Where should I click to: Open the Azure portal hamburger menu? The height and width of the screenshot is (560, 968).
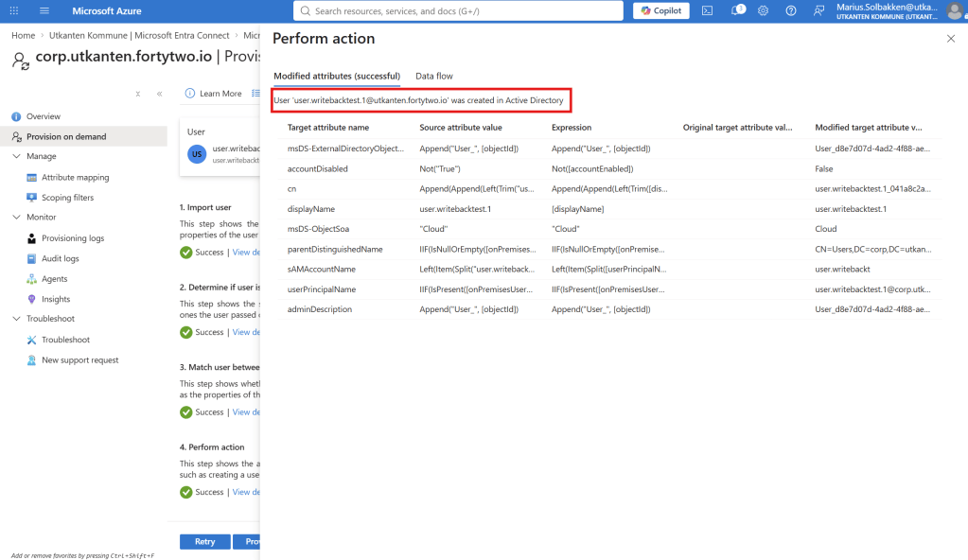44,10
